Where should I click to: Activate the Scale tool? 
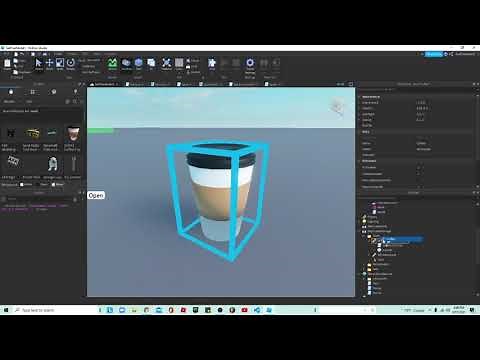tap(60, 64)
